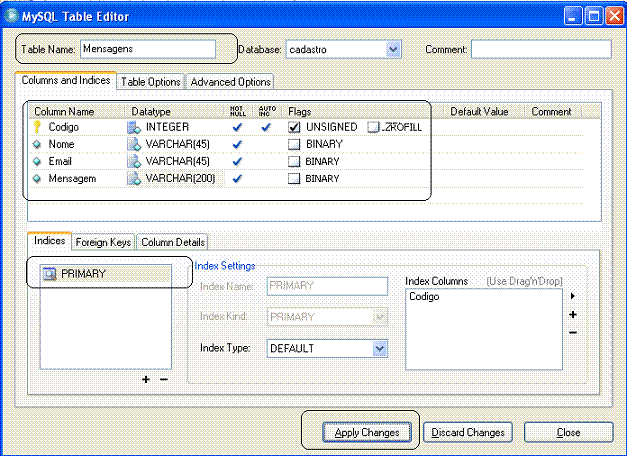This screenshot has width=627, height=456.
Task: Open the Column Details tab
Action: pos(173,242)
